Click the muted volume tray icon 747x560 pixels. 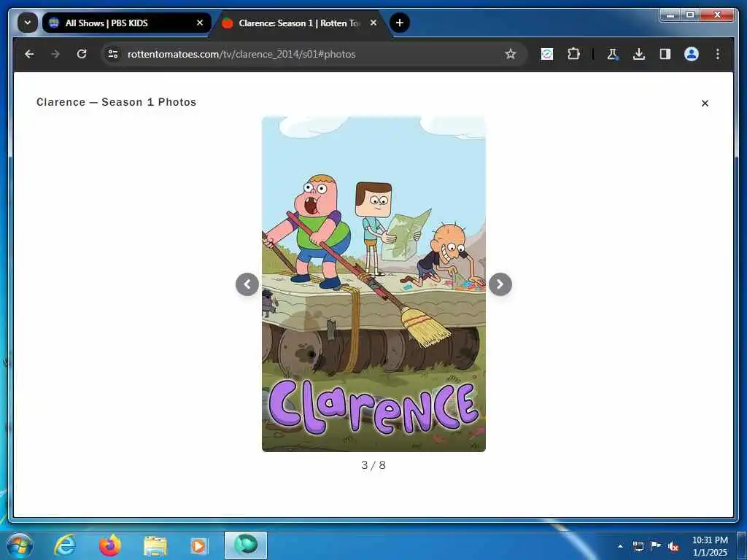point(673,546)
